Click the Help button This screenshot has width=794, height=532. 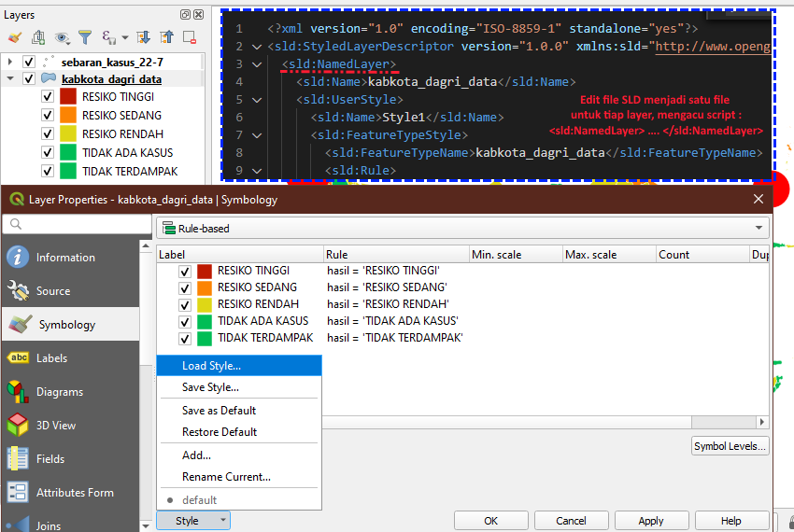click(731, 521)
